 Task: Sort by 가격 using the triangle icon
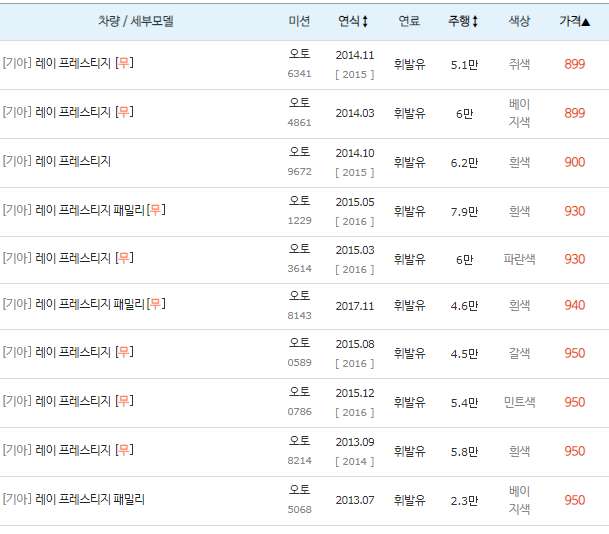pyautogui.click(x=586, y=22)
